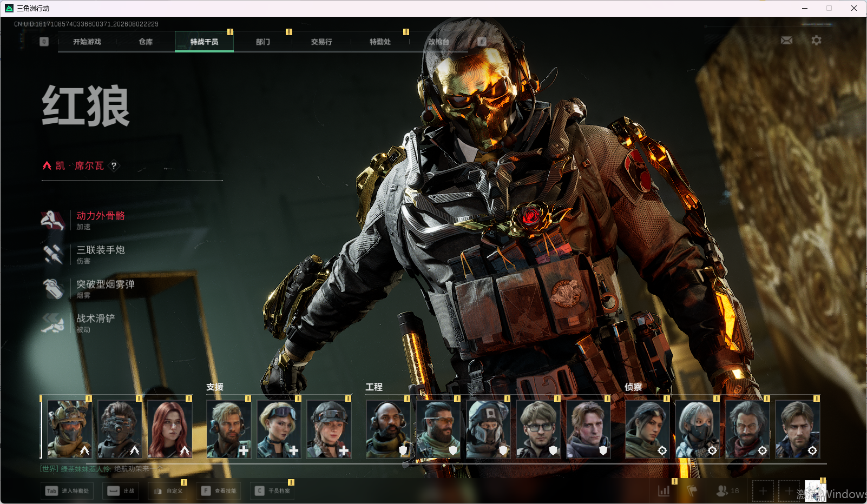Select the 战术滑铲 passive skill icon
This screenshot has height=504, width=867.
pyautogui.click(x=53, y=322)
